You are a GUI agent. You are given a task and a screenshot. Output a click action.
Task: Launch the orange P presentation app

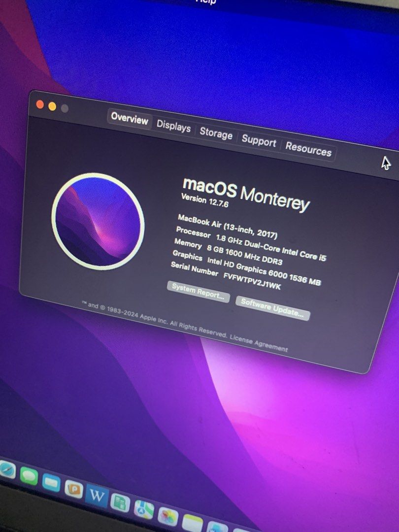point(74,490)
